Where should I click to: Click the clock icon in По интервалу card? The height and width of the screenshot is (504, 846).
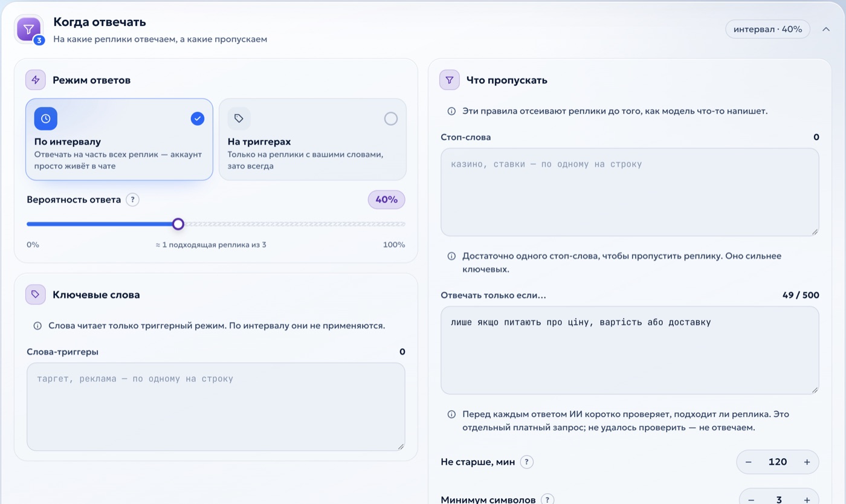pos(46,118)
